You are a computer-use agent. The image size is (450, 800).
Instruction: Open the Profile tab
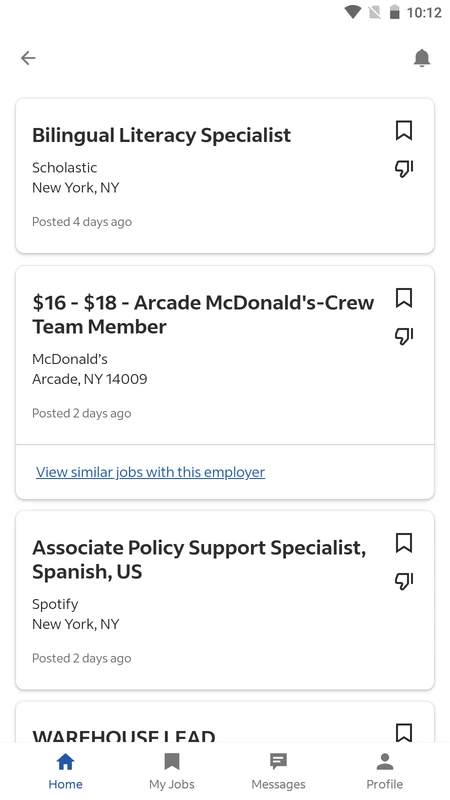[385, 771]
